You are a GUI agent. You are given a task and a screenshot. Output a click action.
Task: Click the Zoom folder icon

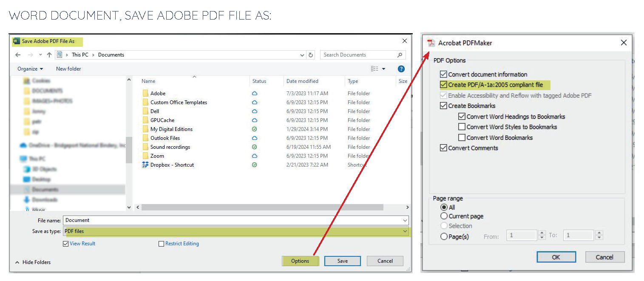pos(145,156)
